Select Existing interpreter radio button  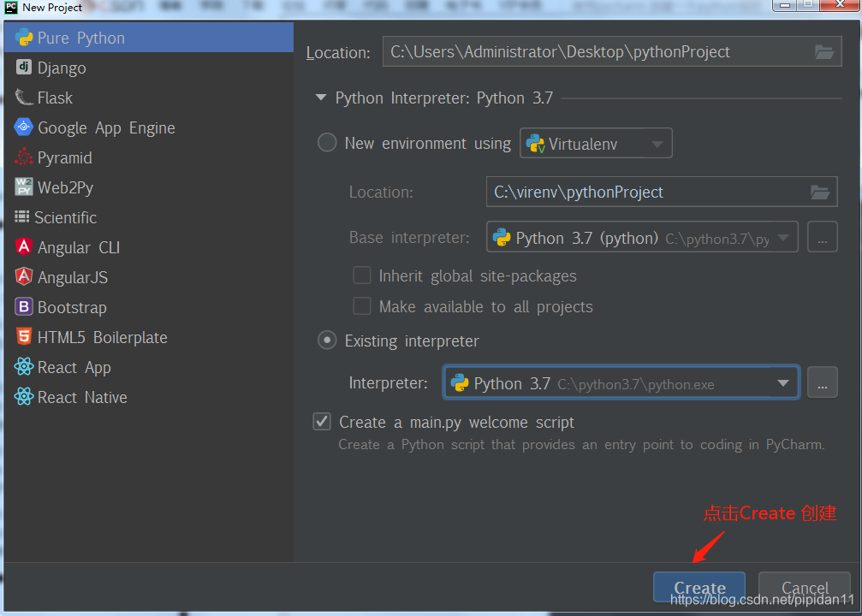tap(327, 341)
